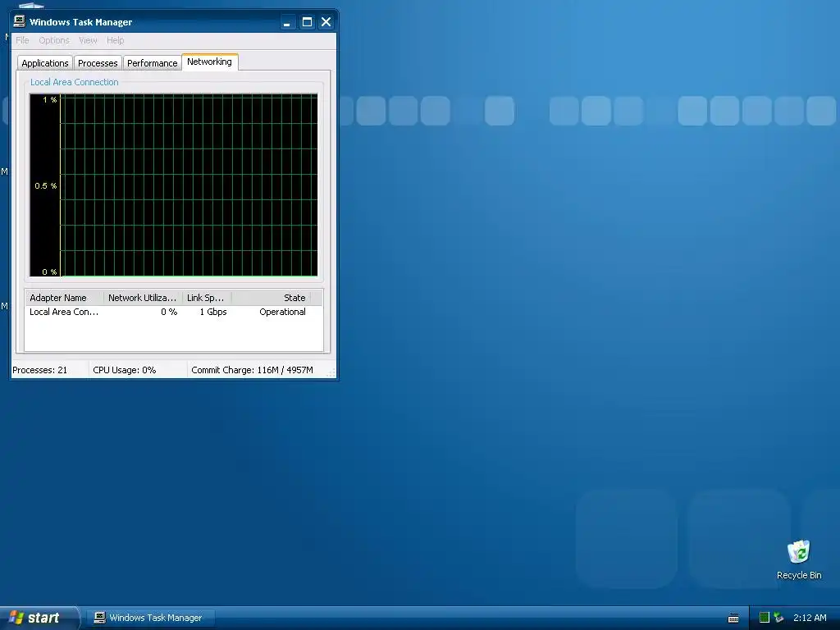840x630 pixels.
Task: Click the 2:12 AM system clock
Action: point(810,618)
